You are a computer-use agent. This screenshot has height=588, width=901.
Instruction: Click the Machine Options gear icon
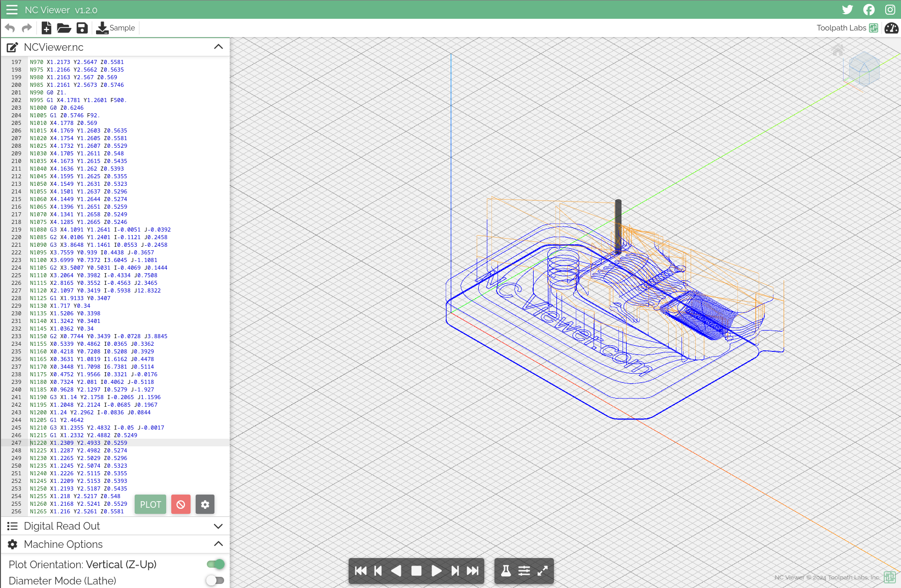tap(12, 544)
